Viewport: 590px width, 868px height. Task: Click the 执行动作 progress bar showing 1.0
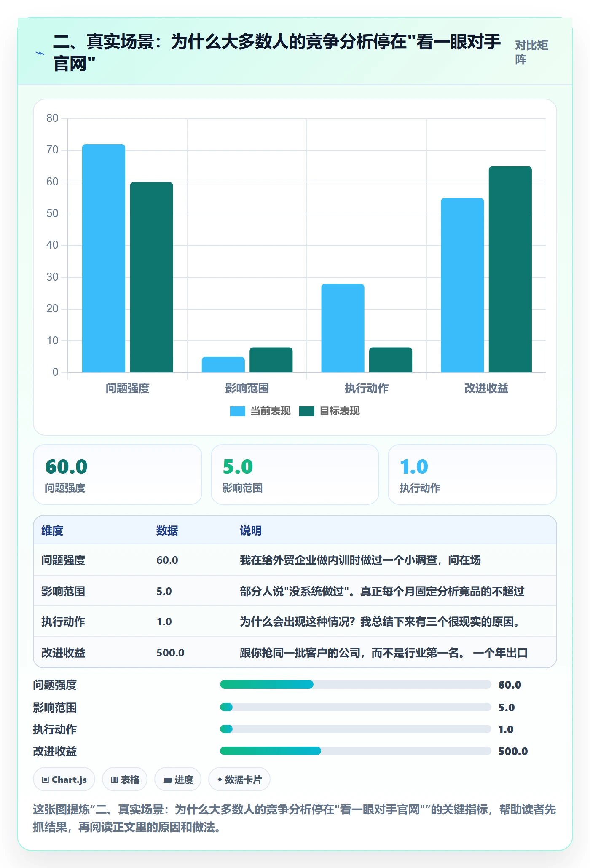(356, 729)
